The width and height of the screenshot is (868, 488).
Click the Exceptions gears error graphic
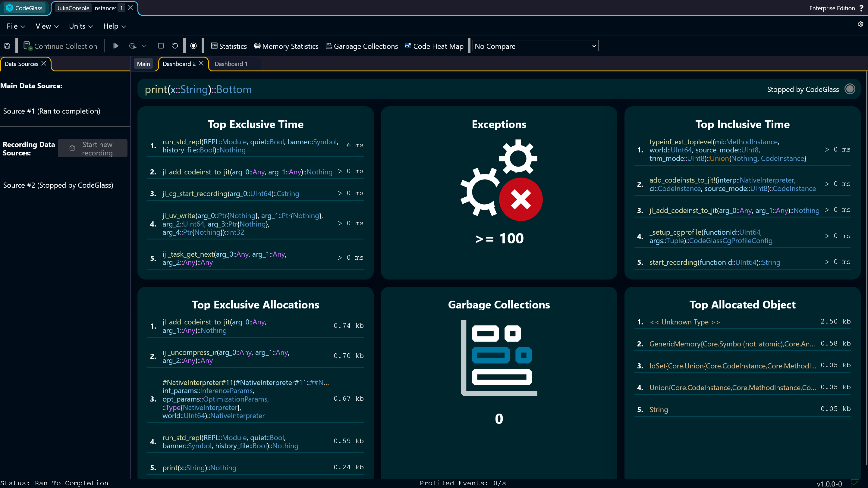point(502,180)
